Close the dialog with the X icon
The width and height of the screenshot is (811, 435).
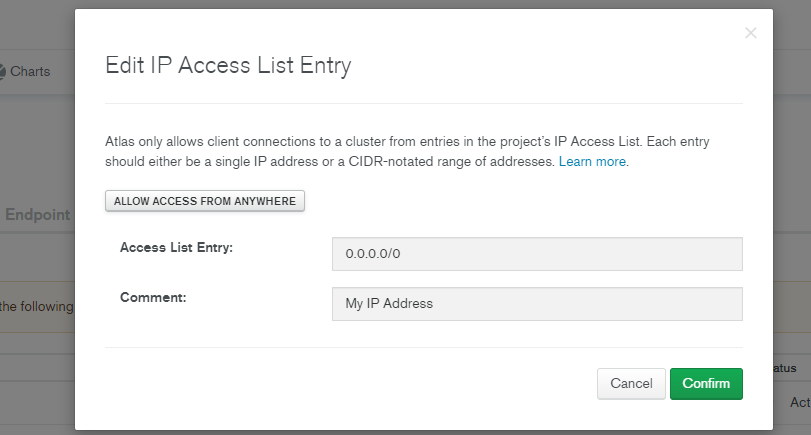[x=750, y=33]
